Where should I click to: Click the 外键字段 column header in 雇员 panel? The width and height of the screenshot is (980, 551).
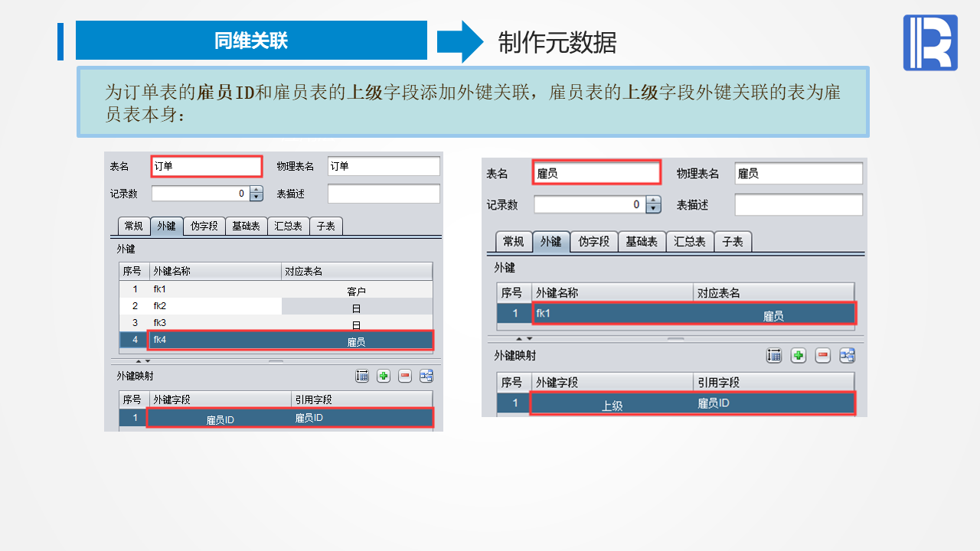coord(612,383)
